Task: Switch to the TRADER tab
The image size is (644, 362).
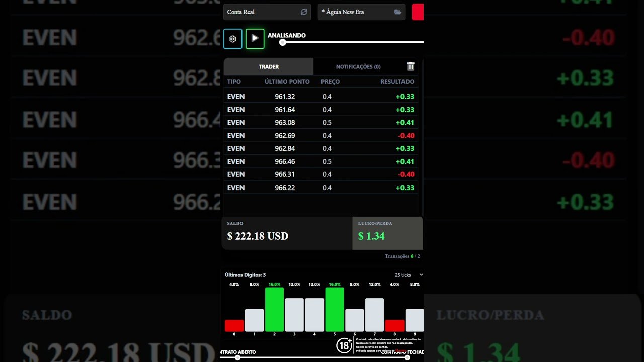Action: (x=269, y=66)
